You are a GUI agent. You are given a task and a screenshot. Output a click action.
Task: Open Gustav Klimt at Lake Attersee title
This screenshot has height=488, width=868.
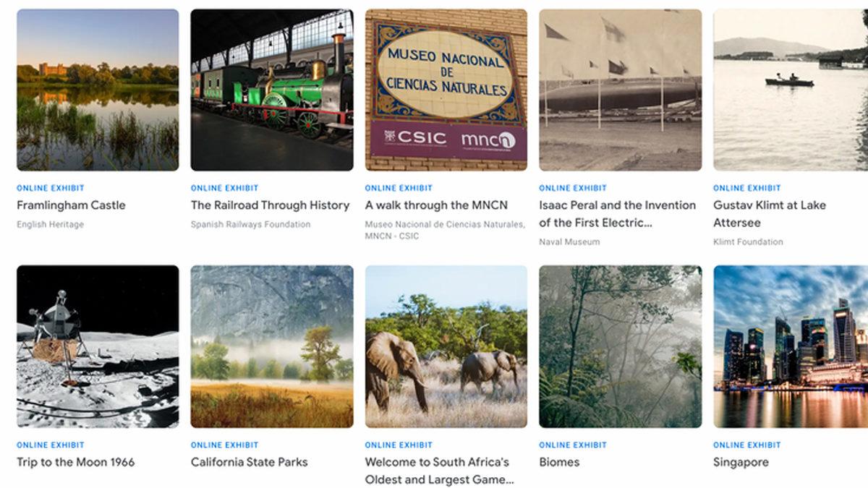[x=770, y=214]
